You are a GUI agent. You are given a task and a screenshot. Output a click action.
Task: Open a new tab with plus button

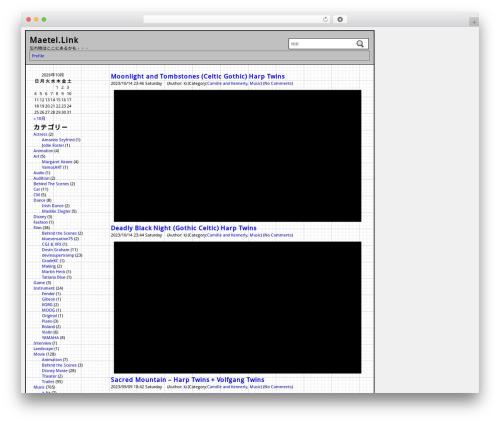coord(474,22)
